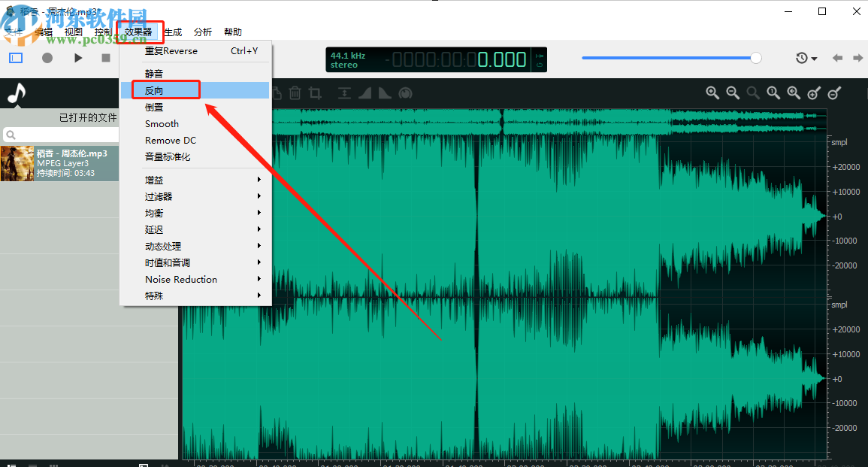The image size is (868, 467).
Task: Click the round effect knob icon
Action: point(406,93)
